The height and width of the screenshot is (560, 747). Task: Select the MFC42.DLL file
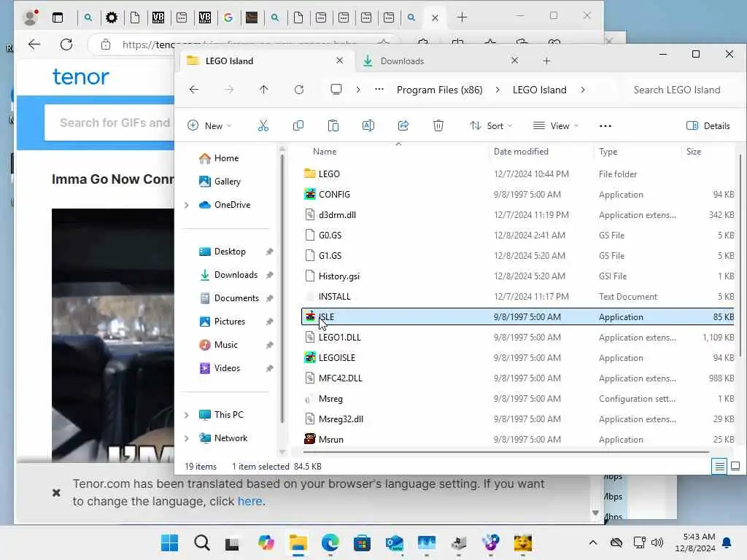[340, 378]
